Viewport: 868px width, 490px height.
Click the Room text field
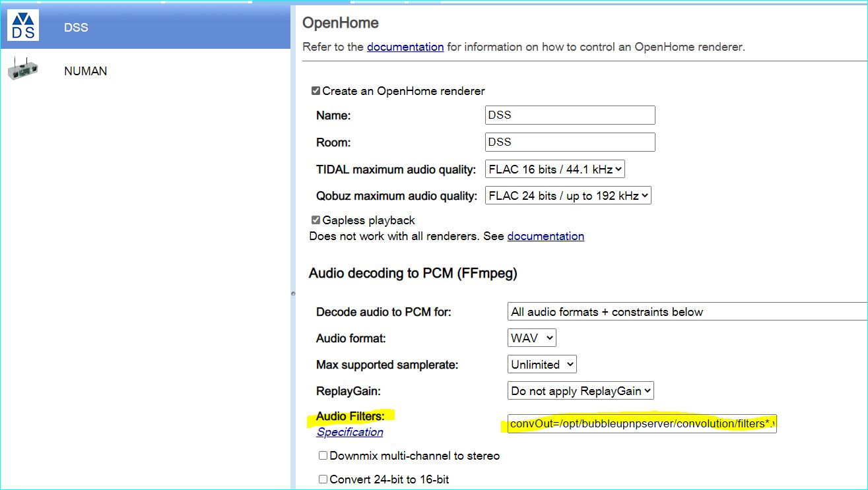click(x=570, y=142)
